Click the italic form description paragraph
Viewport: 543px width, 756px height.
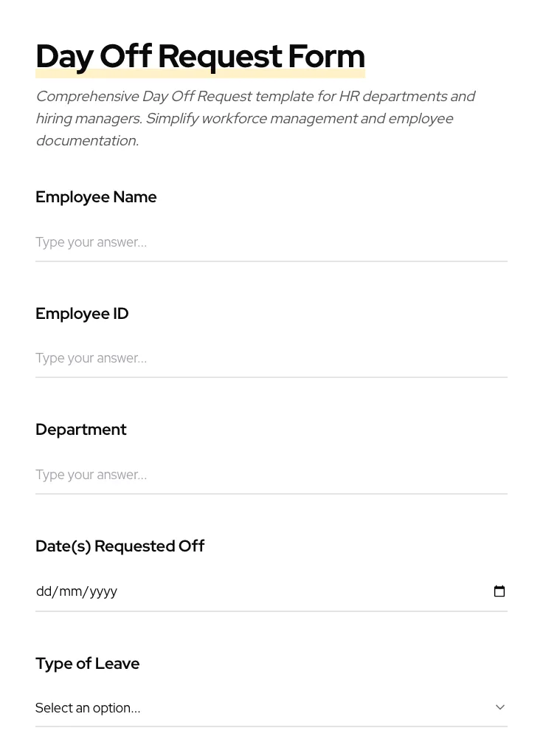click(x=255, y=118)
